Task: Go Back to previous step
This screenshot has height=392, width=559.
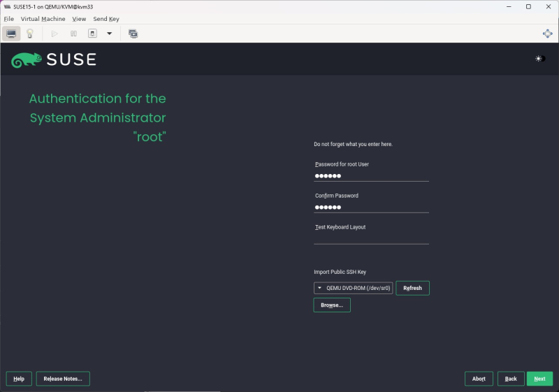Action: (x=511, y=379)
